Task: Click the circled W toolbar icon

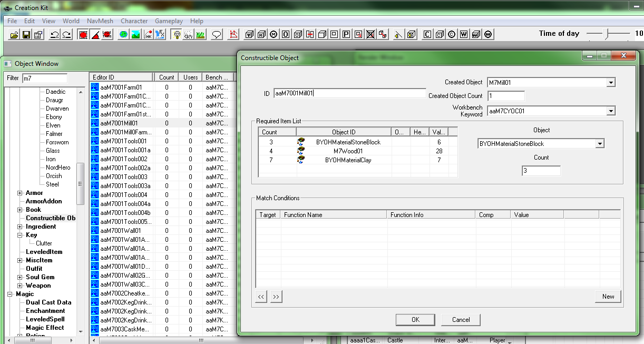Action: coord(488,35)
